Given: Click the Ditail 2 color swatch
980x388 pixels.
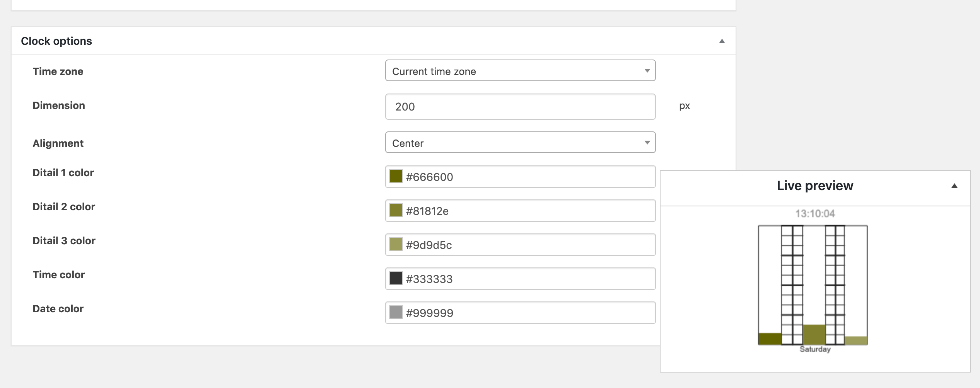Looking at the screenshot, I should tap(396, 210).
